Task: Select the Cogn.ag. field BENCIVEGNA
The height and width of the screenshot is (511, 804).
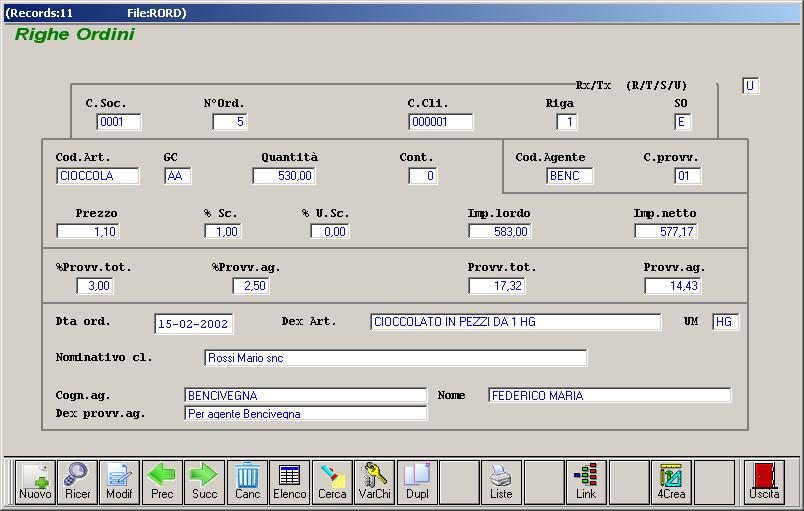Action: coord(305,395)
